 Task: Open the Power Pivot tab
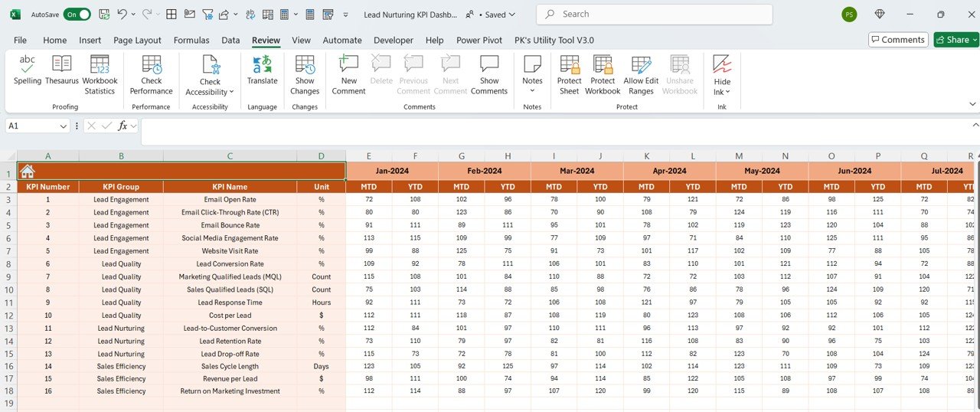[x=479, y=41]
